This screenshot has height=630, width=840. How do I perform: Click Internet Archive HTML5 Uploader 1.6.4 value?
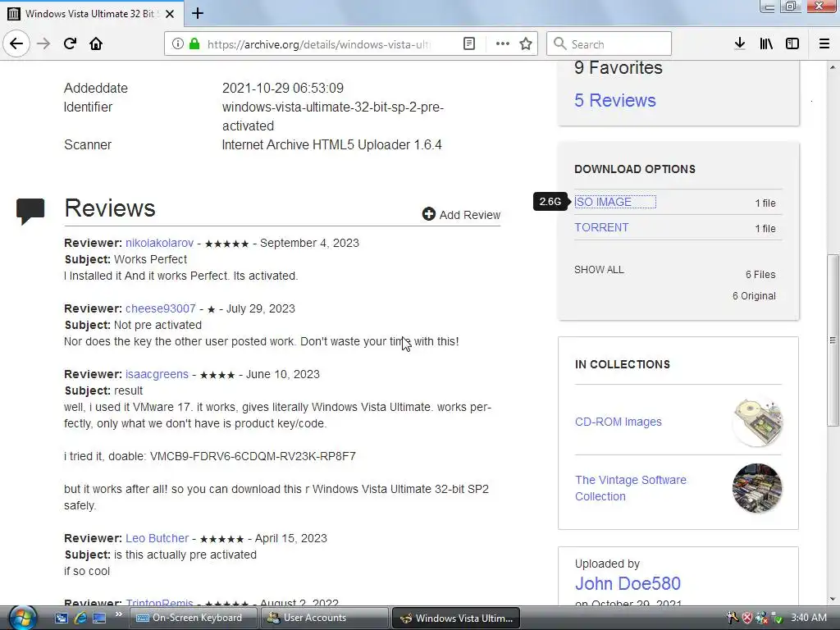coord(331,144)
